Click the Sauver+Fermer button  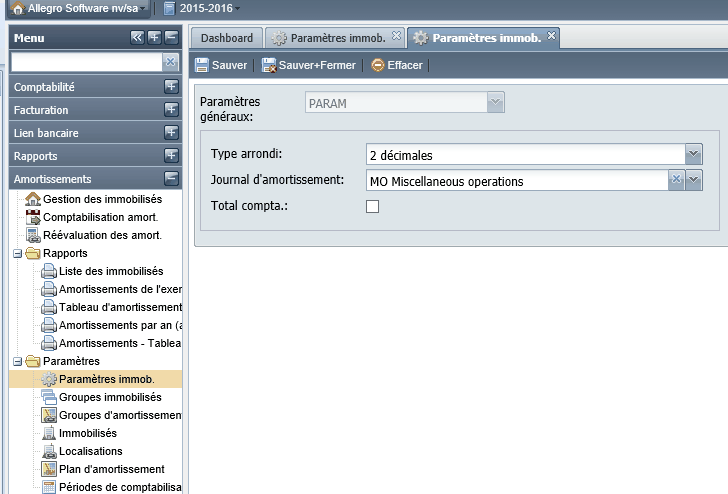309,65
